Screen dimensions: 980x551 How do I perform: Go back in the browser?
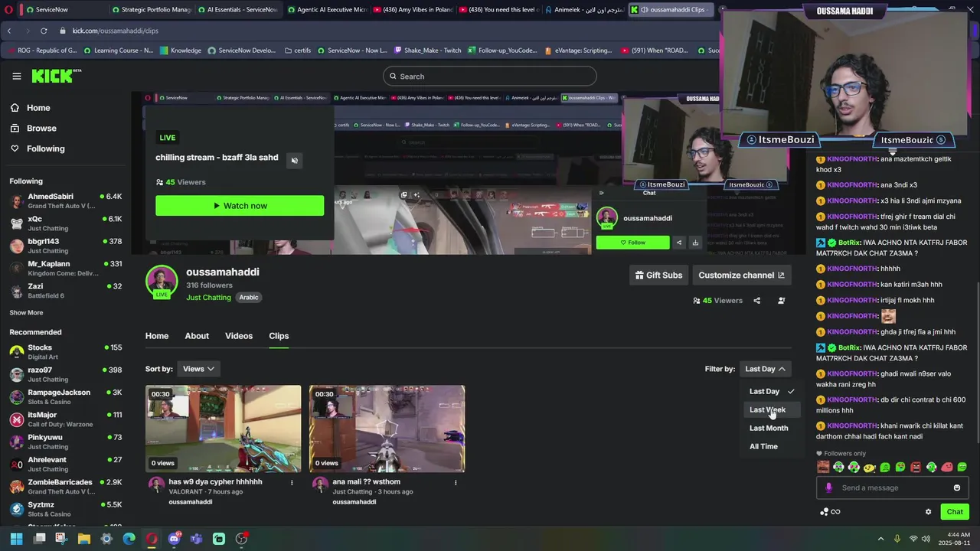9,31
